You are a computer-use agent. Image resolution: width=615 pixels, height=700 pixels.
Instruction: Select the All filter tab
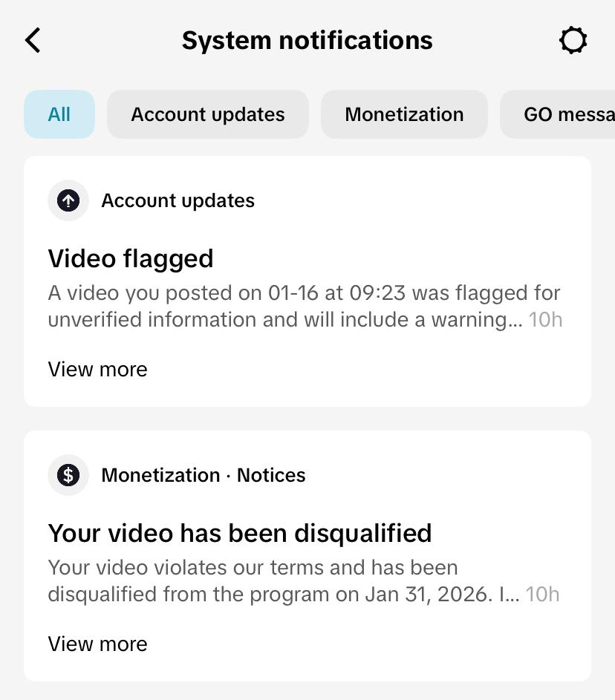59,114
